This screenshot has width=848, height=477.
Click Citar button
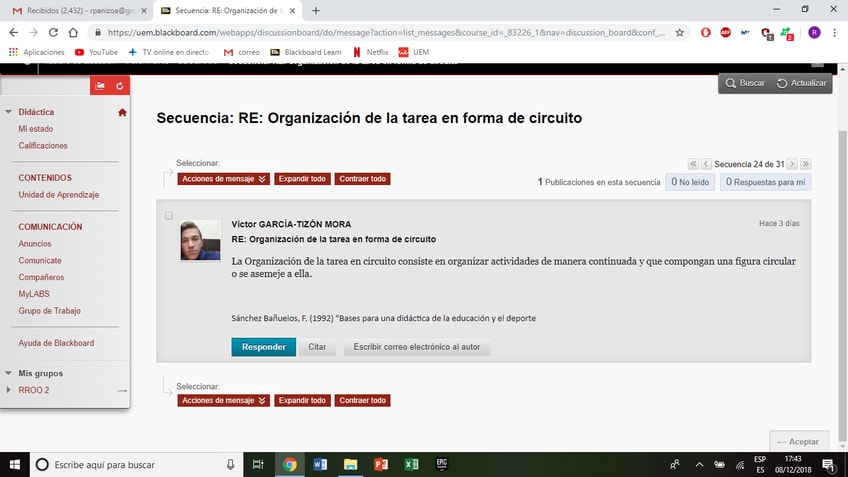tap(317, 347)
